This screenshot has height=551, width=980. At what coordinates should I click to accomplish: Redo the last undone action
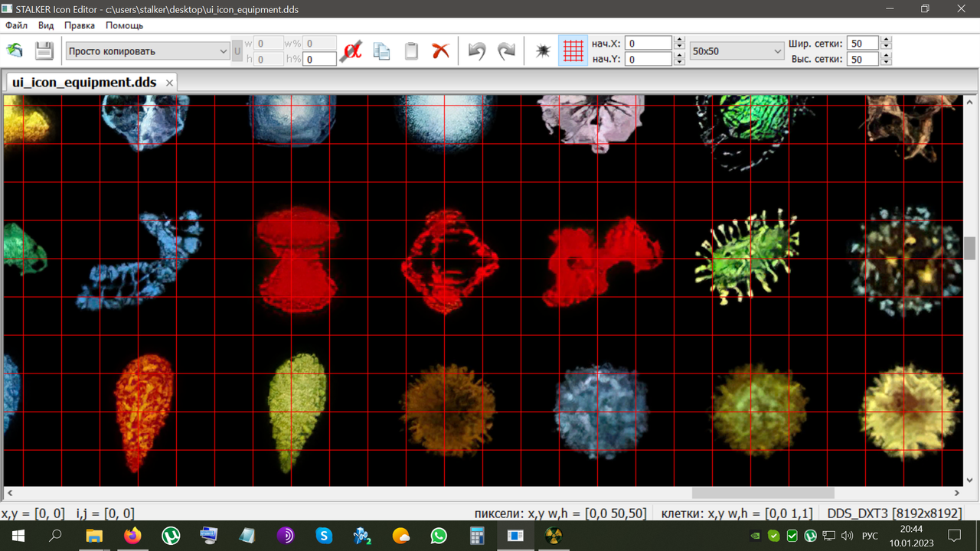click(506, 51)
